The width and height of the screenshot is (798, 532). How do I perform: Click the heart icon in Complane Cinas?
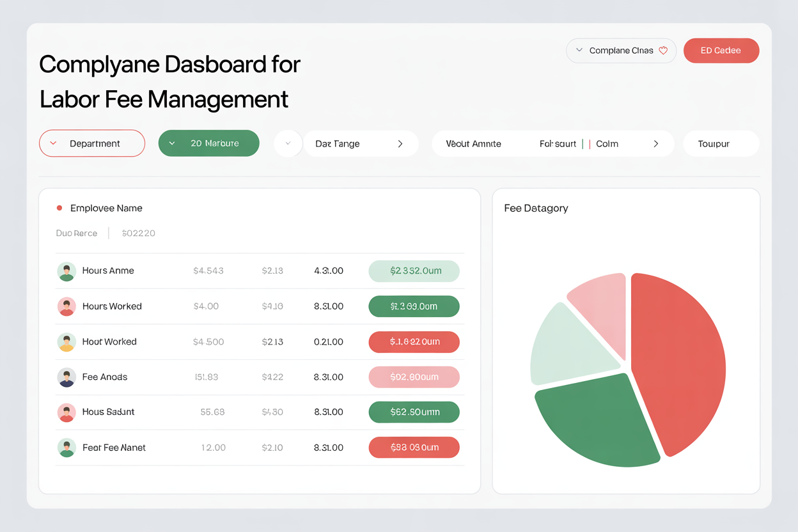pyautogui.click(x=663, y=51)
